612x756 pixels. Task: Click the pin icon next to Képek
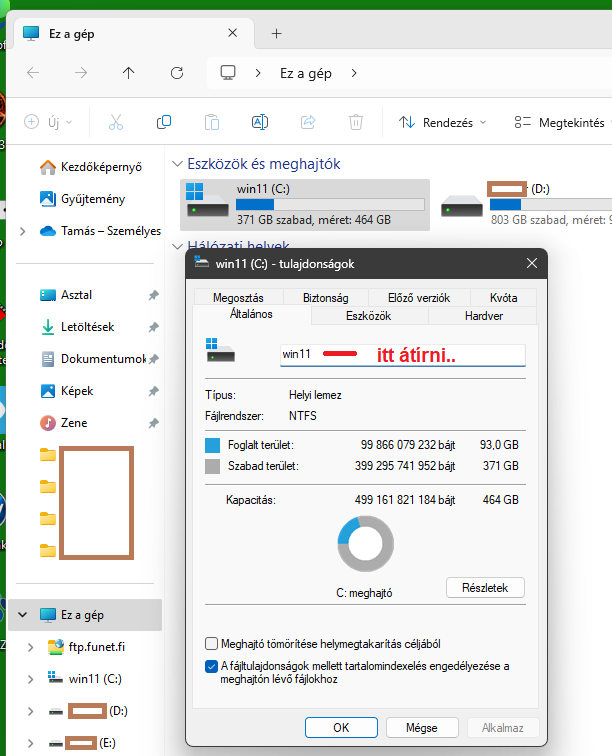pos(153,391)
